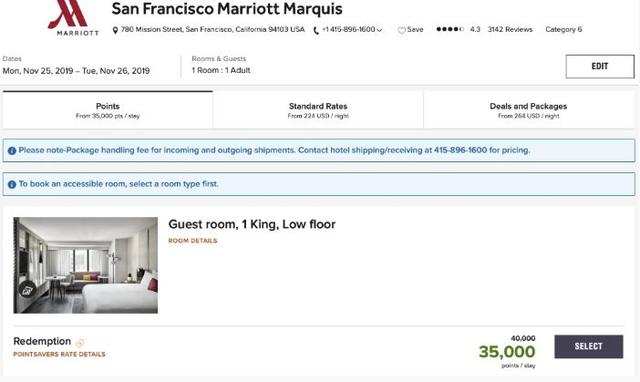
Task: Expand the phone number dropdown chevron
Action: [x=380, y=30]
